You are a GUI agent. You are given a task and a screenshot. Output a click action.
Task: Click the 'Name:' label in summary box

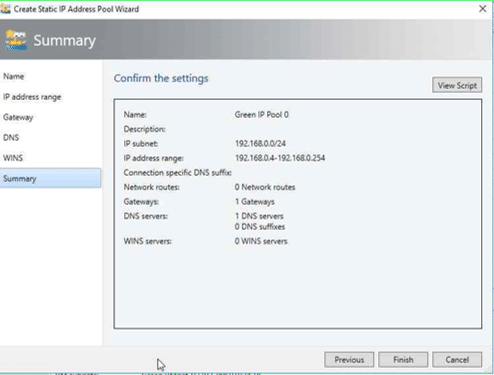pos(135,115)
